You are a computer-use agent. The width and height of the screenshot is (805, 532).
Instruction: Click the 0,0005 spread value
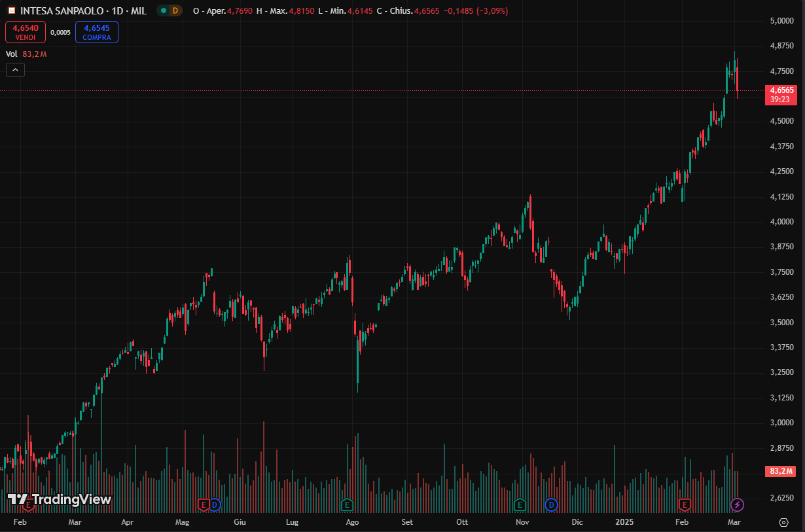[x=60, y=32]
